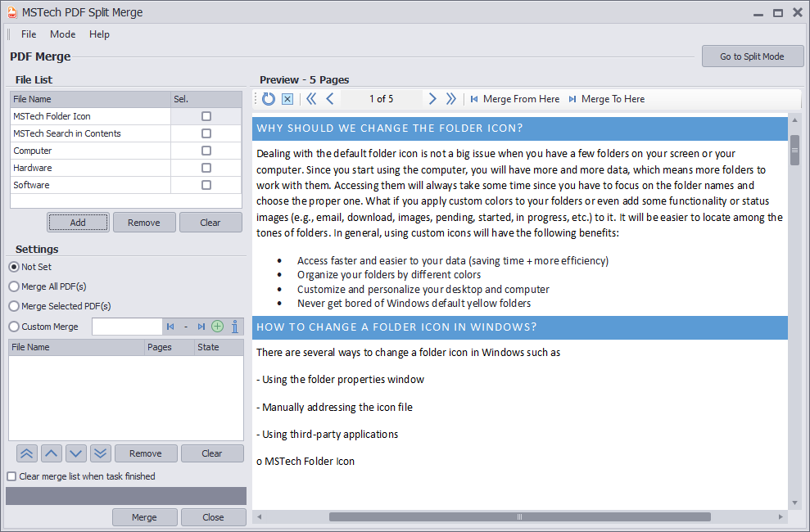The height and width of the screenshot is (532, 810).
Task: Click the merge progress bar
Action: pos(126,496)
